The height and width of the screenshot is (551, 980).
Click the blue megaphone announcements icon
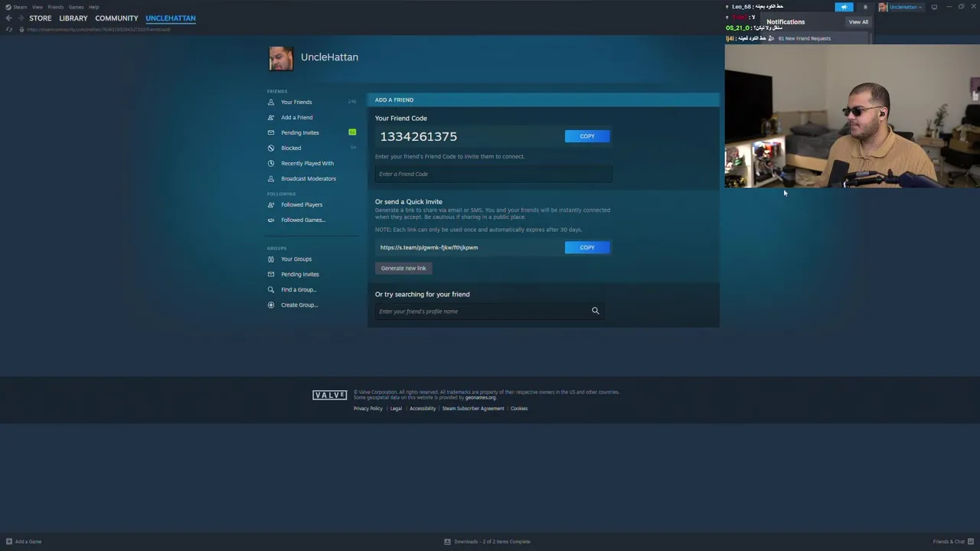tap(844, 7)
